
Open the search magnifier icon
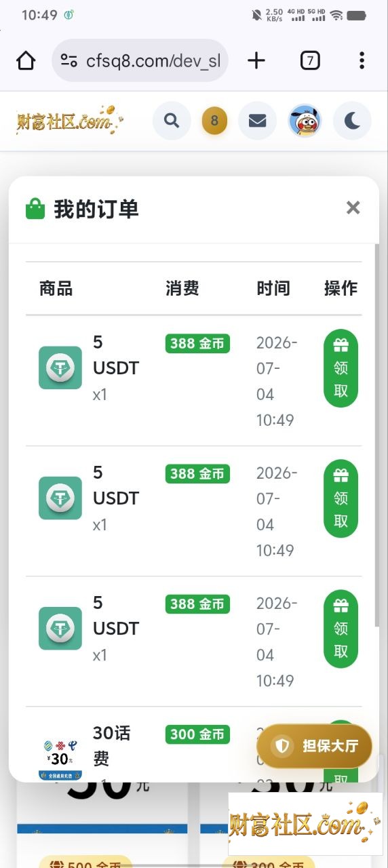172,121
